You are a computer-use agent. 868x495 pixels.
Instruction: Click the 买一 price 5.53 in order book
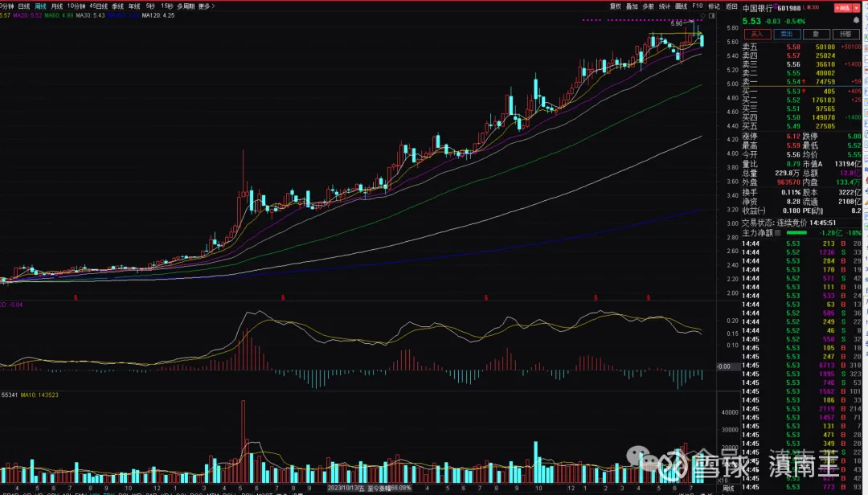[793, 91]
